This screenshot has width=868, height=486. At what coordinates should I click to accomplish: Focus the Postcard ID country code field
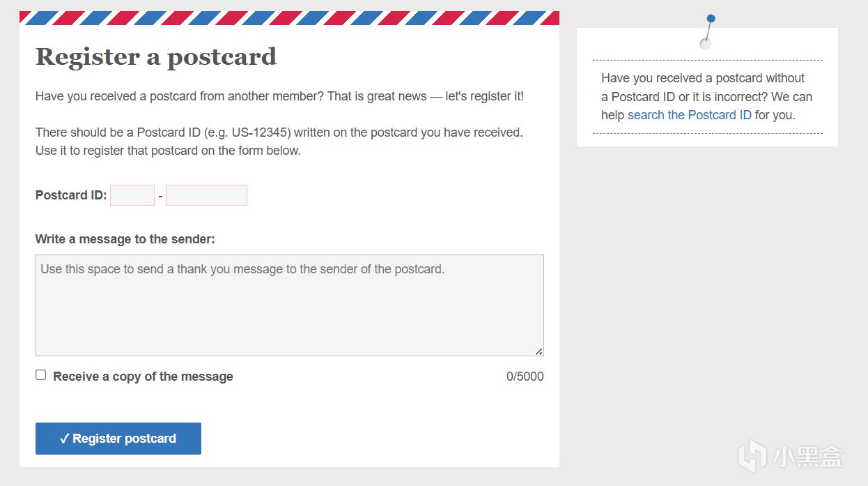[x=132, y=195]
